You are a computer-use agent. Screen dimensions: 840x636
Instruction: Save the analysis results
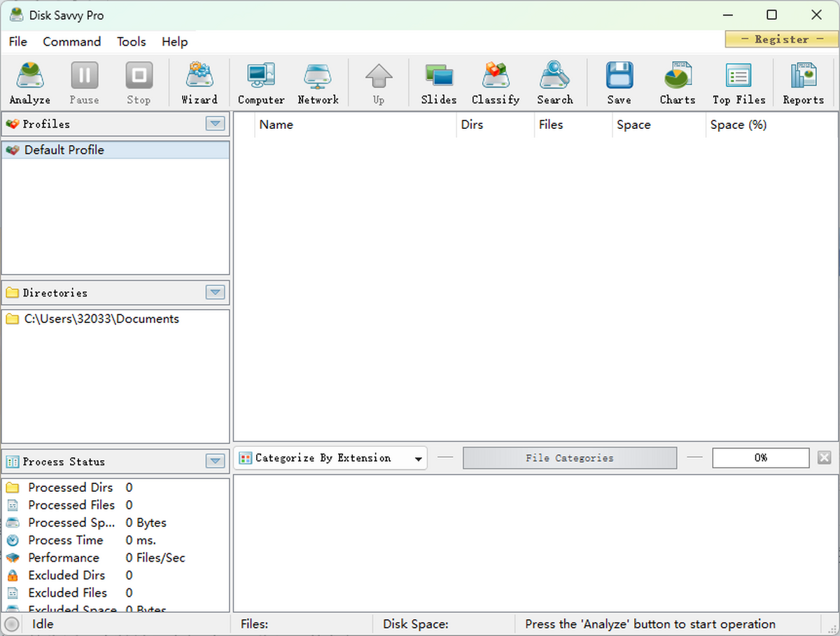(619, 81)
